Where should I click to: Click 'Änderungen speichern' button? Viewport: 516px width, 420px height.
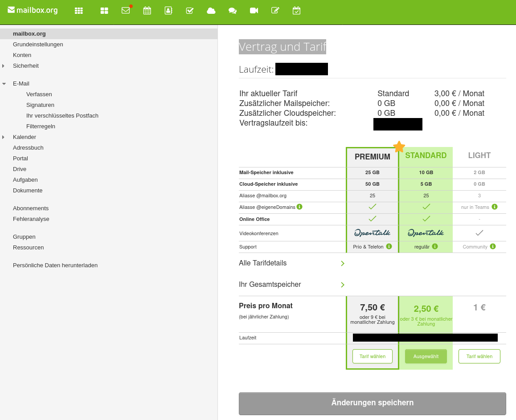point(372,403)
